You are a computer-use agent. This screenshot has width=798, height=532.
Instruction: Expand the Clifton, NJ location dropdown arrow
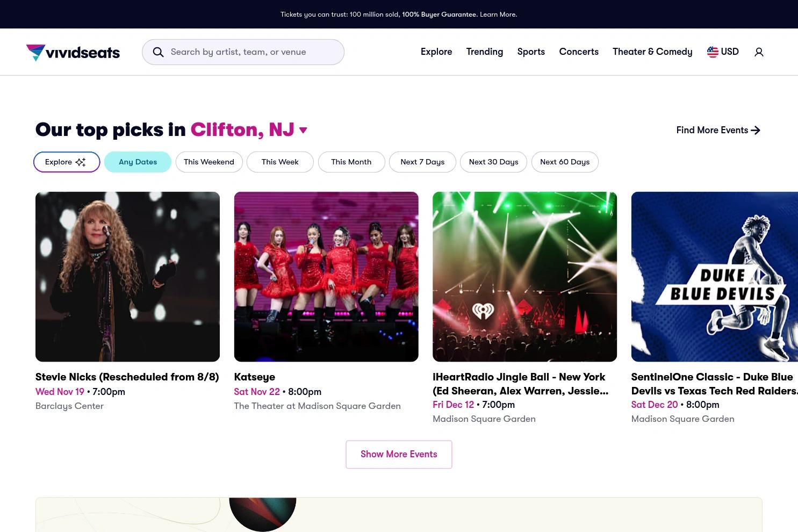[303, 130]
